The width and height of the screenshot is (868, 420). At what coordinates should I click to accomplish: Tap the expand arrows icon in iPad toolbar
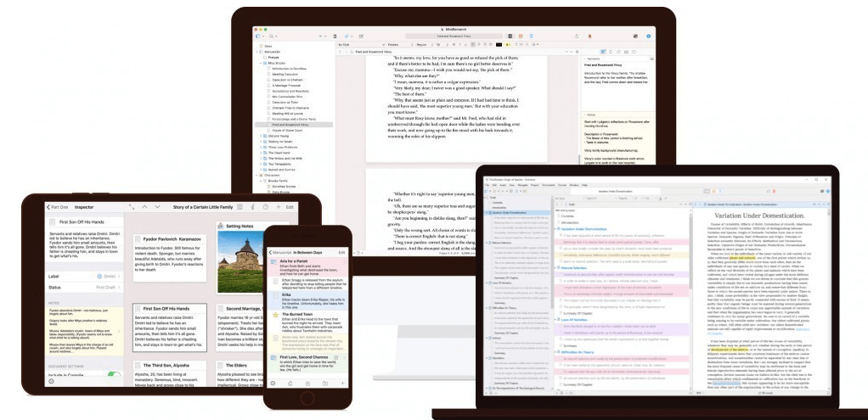[x=132, y=207]
